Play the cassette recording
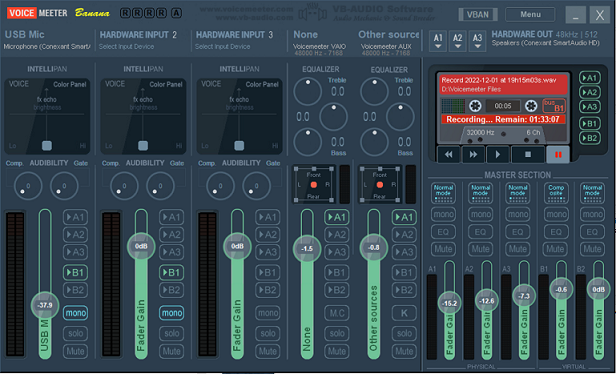The height and width of the screenshot is (374, 616). click(x=498, y=154)
